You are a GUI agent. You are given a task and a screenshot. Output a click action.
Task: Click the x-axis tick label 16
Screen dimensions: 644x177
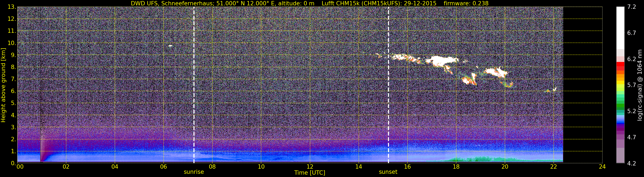click(x=407, y=167)
